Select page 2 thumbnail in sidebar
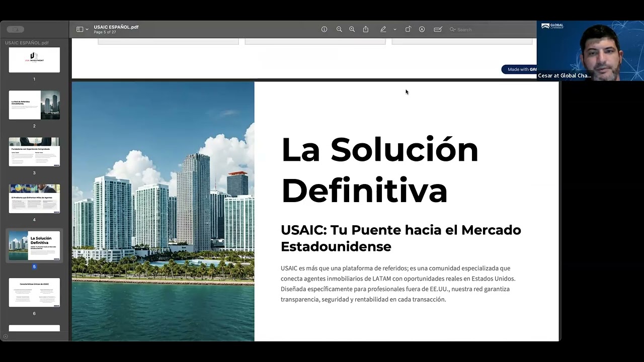The height and width of the screenshot is (362, 644). (x=34, y=105)
